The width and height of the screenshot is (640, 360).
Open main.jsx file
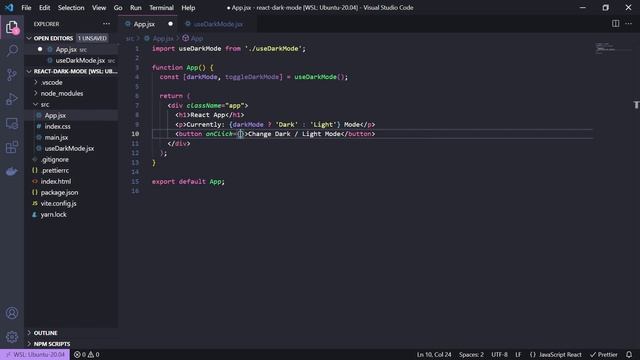(56, 138)
